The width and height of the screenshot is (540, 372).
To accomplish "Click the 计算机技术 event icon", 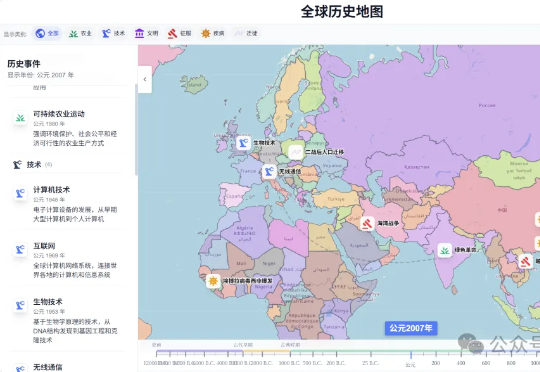I will coord(20,193).
